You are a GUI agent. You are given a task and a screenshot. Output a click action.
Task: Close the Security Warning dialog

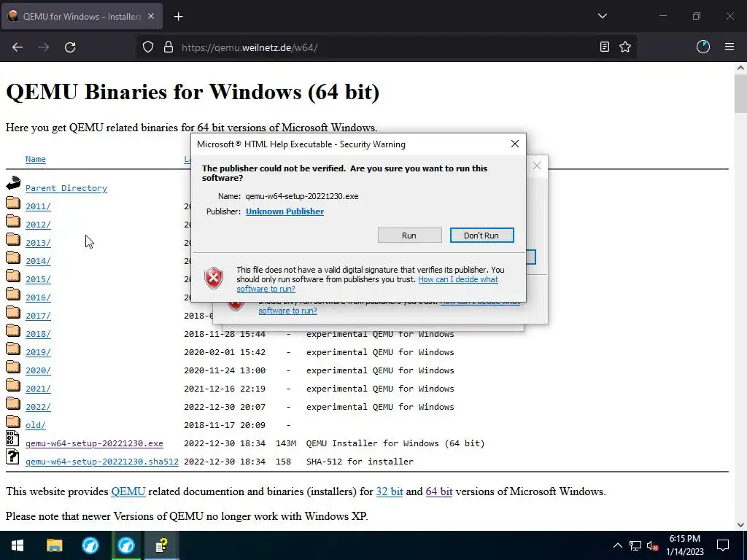pyautogui.click(x=514, y=144)
